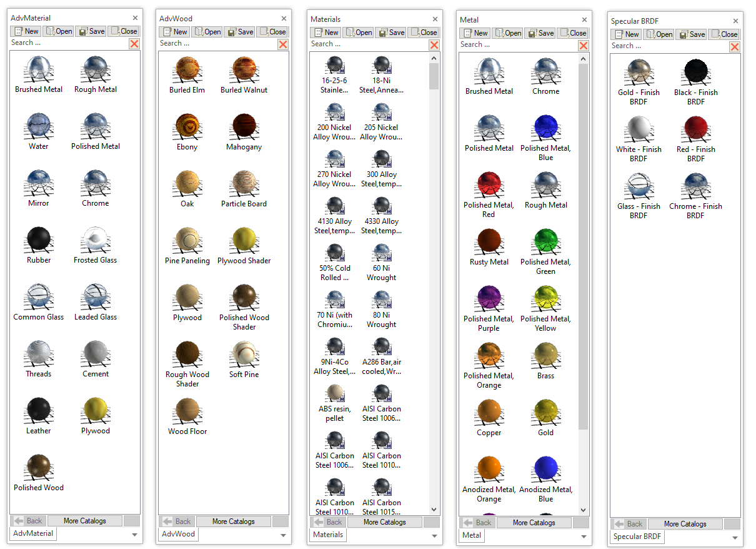Focus the Search field in Metal panel
The image size is (756, 549).
pos(518,44)
